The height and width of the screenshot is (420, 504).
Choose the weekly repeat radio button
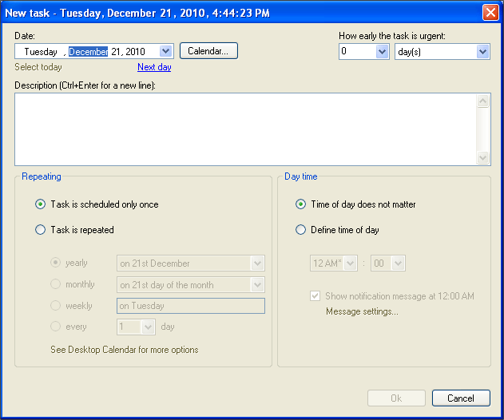(x=55, y=305)
